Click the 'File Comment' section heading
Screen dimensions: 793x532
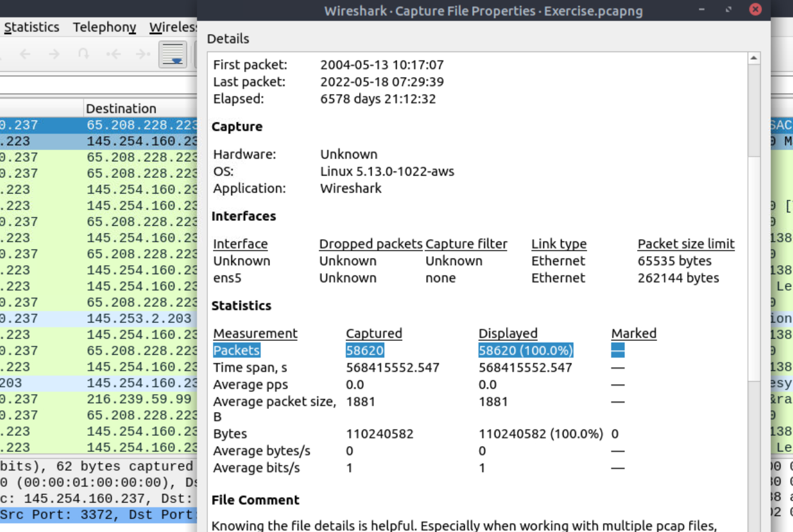[x=255, y=500]
